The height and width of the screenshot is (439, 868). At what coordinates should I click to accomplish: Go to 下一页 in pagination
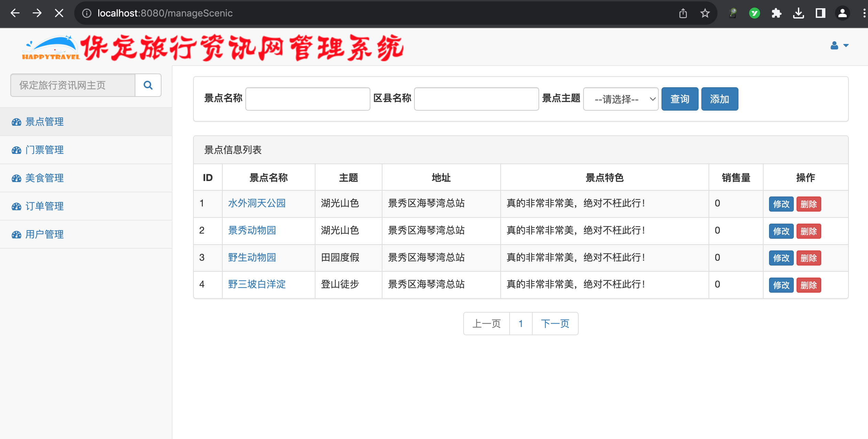coord(555,324)
